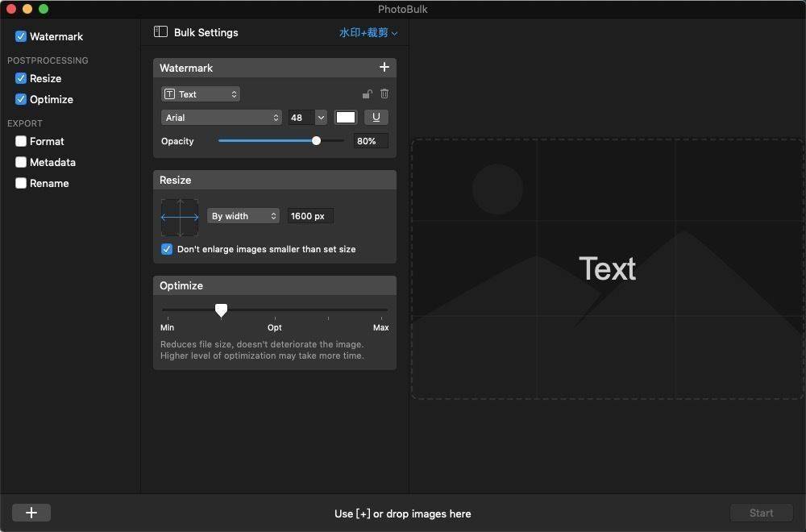Click the watermark lock icon

(x=368, y=94)
